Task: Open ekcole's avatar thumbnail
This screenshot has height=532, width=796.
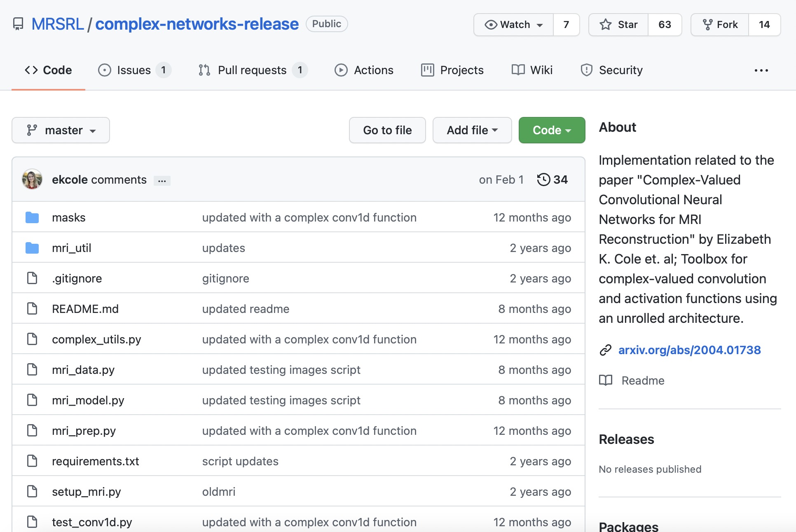Action: coord(32,180)
